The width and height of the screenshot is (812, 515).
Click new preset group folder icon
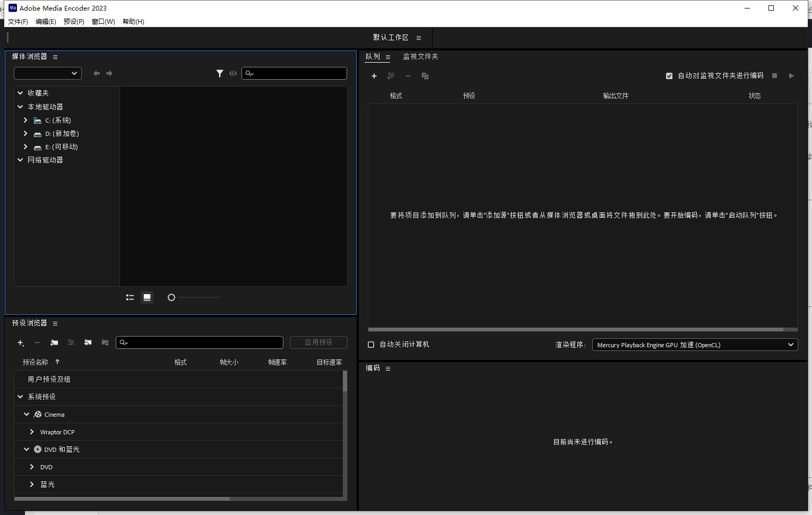(x=54, y=343)
